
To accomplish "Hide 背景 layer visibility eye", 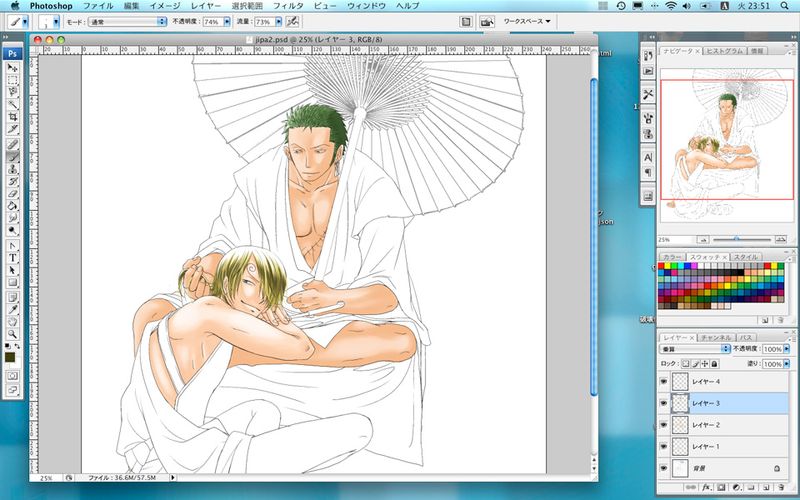I will [x=664, y=468].
